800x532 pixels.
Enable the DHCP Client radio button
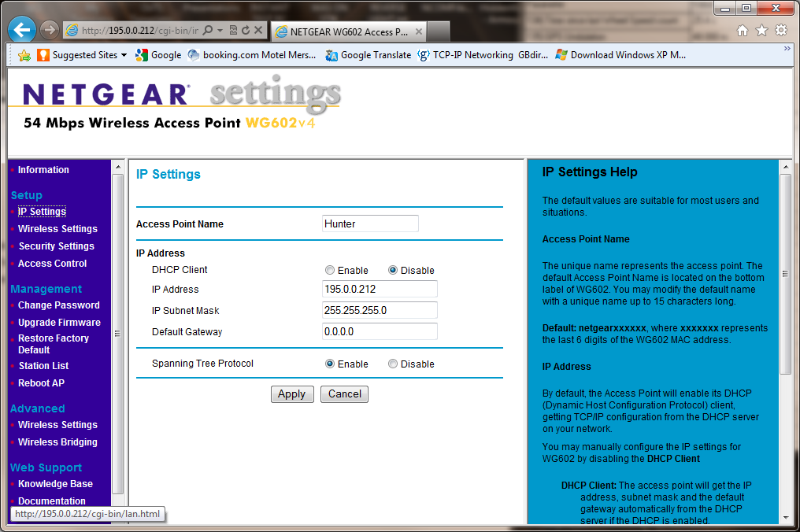pyautogui.click(x=330, y=271)
